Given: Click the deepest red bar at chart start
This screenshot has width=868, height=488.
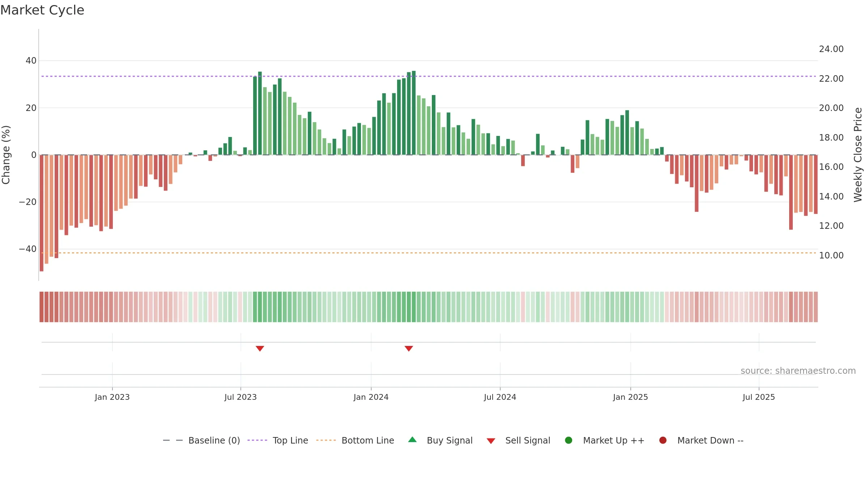Looking at the screenshot, I should coord(42,213).
